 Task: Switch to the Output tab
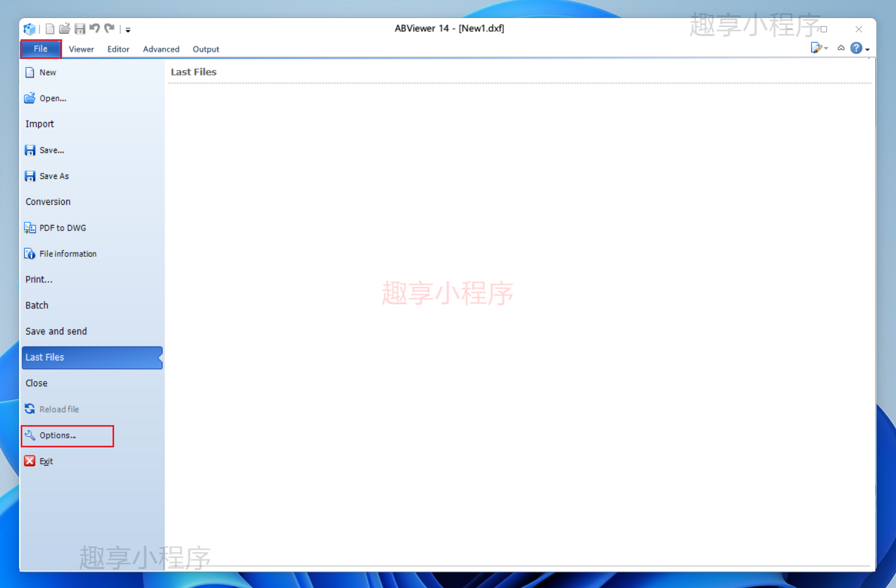click(206, 49)
